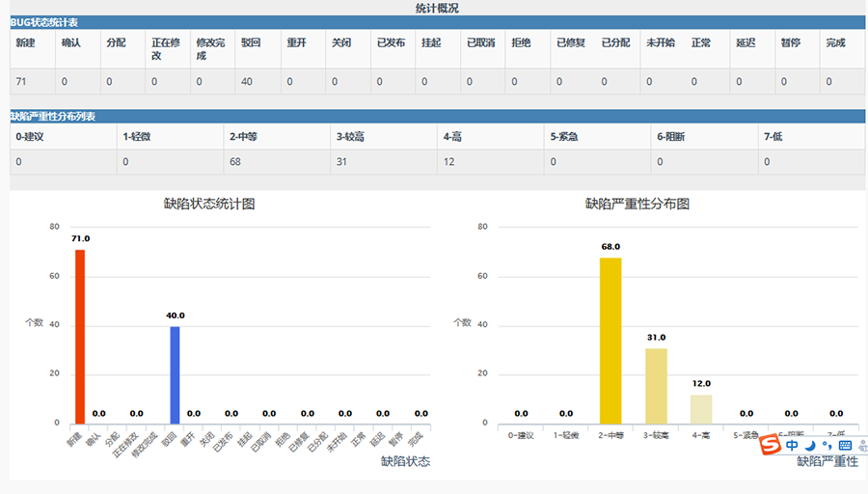Click the 0-建议 x-axis label in severity chart
868x494 pixels.
(x=521, y=435)
